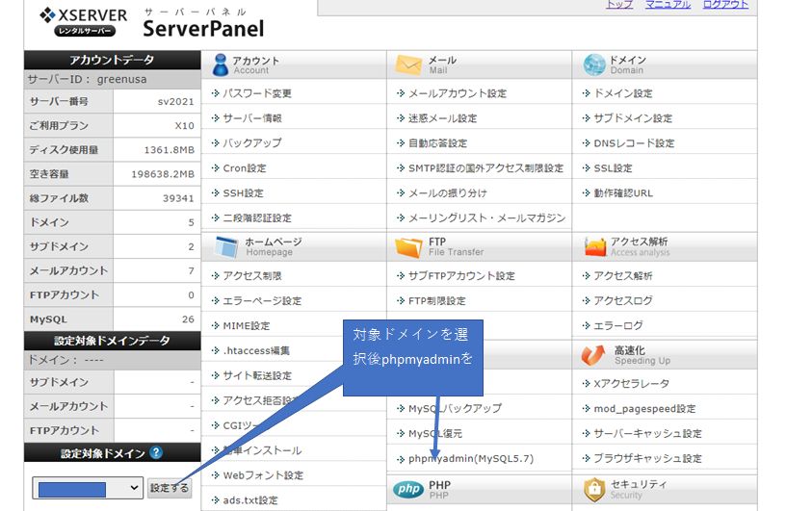Click the help icon beside 設定対象ドメイン
Image resolution: width=812 pixels, height=511 pixels.
tap(156, 453)
